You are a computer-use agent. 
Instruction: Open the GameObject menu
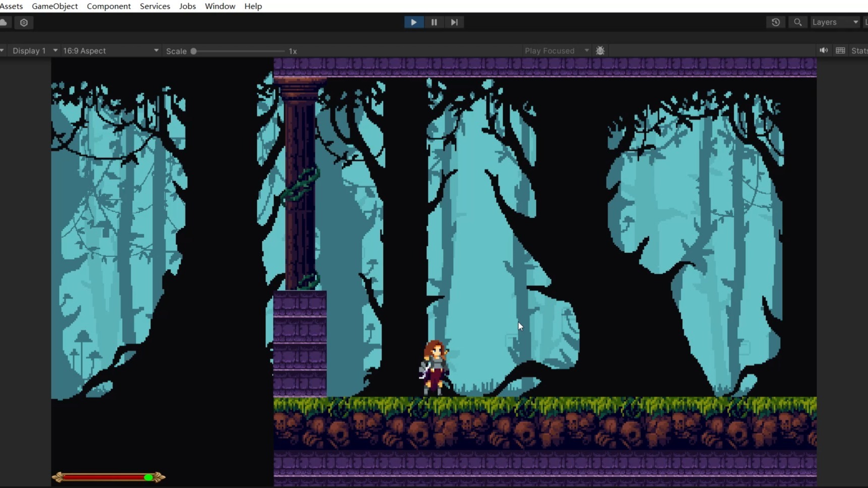55,6
